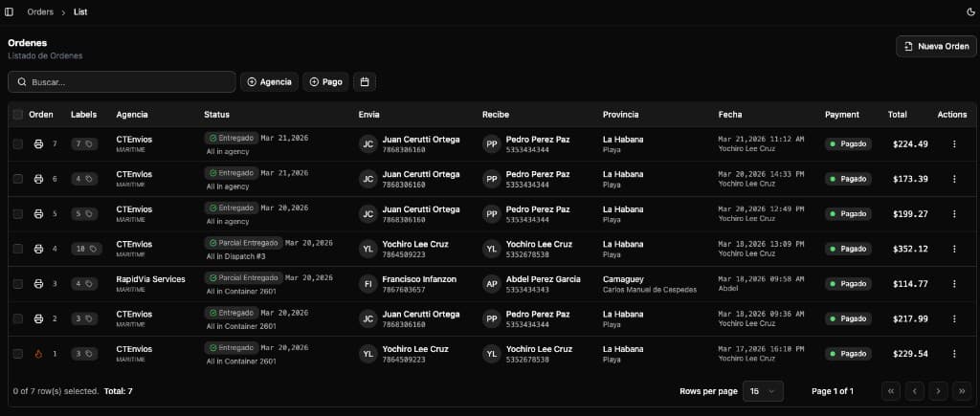Switch the dark mode theme icon
The width and height of the screenshot is (980, 416).
coord(970,11)
